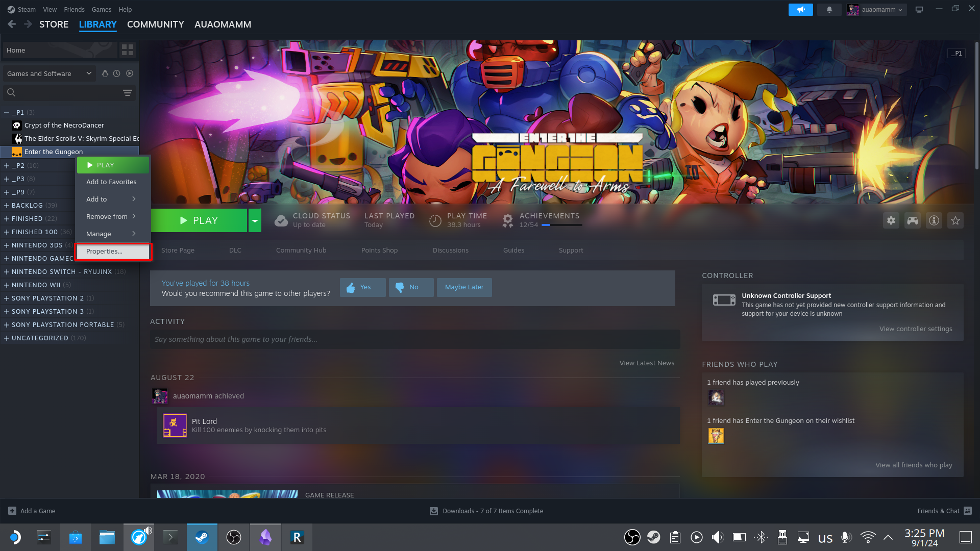Open View controller settings link
The height and width of the screenshot is (551, 980).
916,329
